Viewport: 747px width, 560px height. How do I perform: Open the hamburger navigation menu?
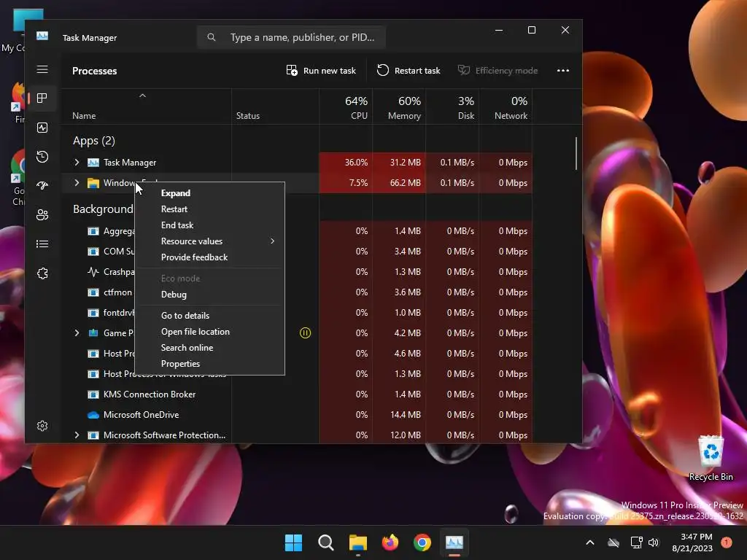click(x=42, y=70)
